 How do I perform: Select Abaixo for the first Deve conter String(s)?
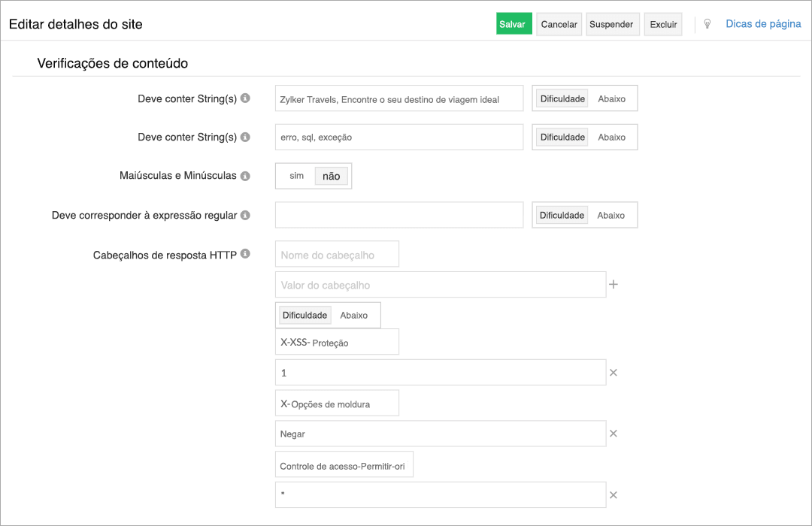pos(611,98)
